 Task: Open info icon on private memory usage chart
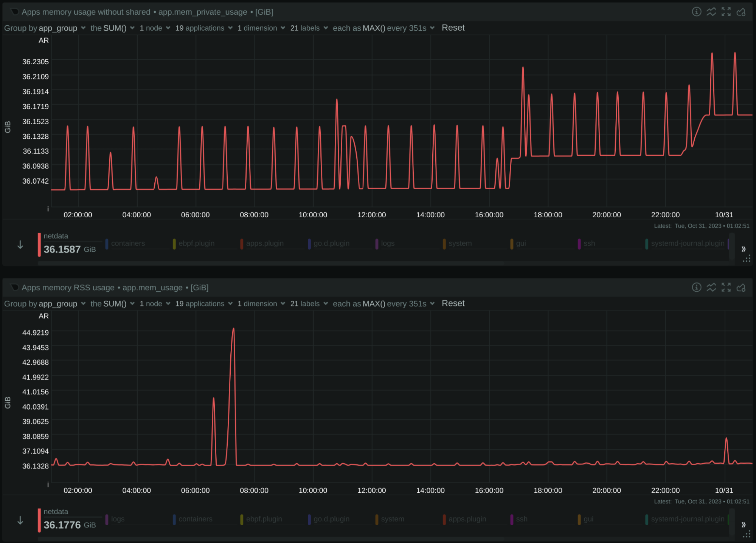(696, 12)
